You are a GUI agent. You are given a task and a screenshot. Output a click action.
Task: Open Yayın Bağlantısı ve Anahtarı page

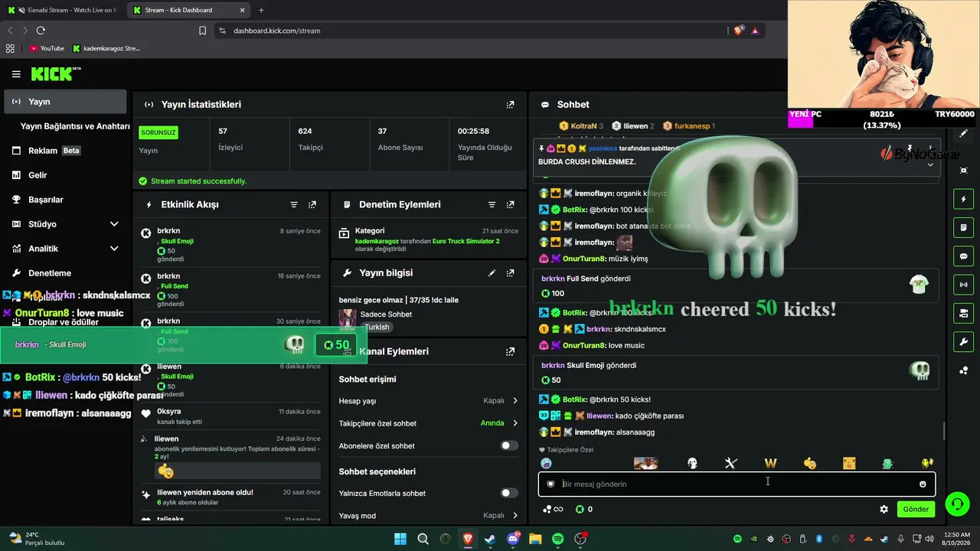(75, 126)
